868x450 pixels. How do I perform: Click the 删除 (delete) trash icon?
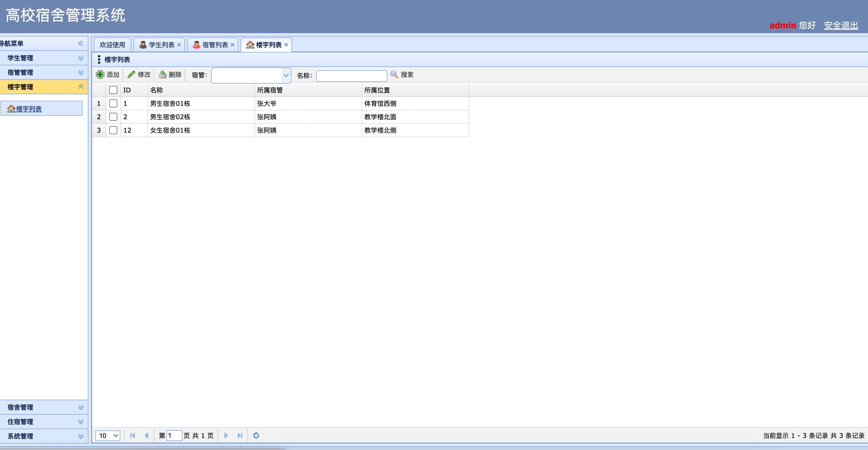coord(163,74)
